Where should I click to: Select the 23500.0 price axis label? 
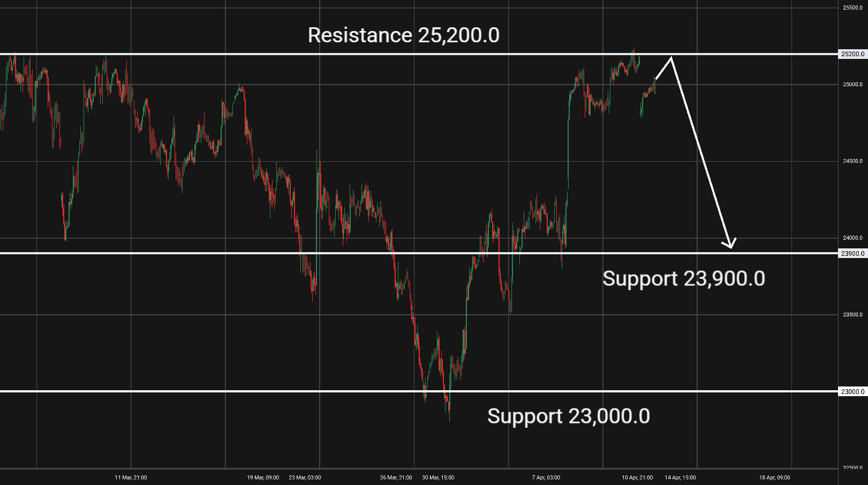click(852, 315)
